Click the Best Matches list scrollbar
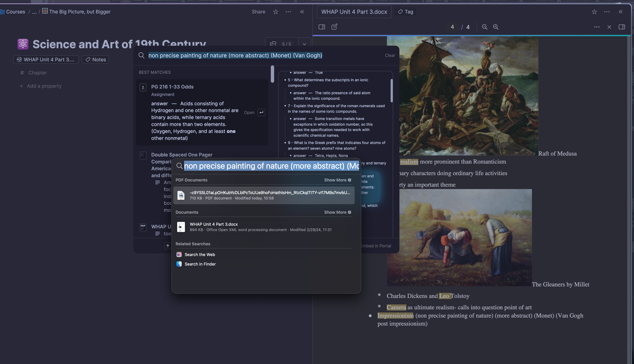634x364 pixels. [272, 74]
